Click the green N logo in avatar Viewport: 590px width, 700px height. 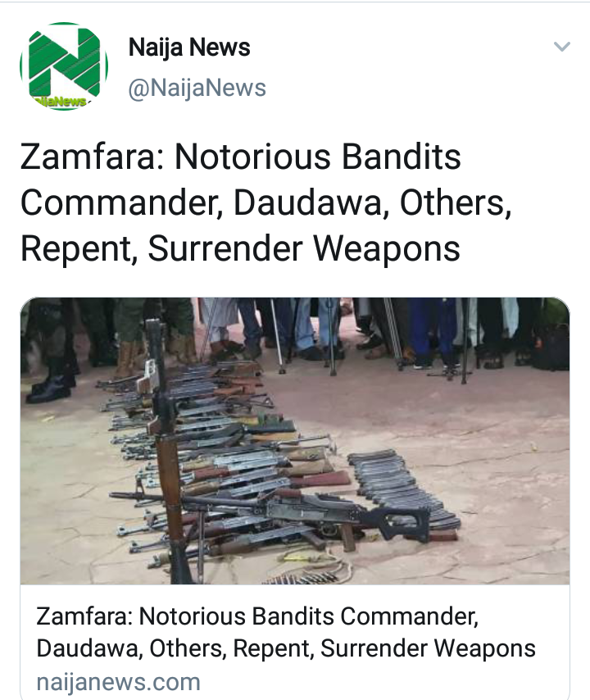tap(64, 61)
